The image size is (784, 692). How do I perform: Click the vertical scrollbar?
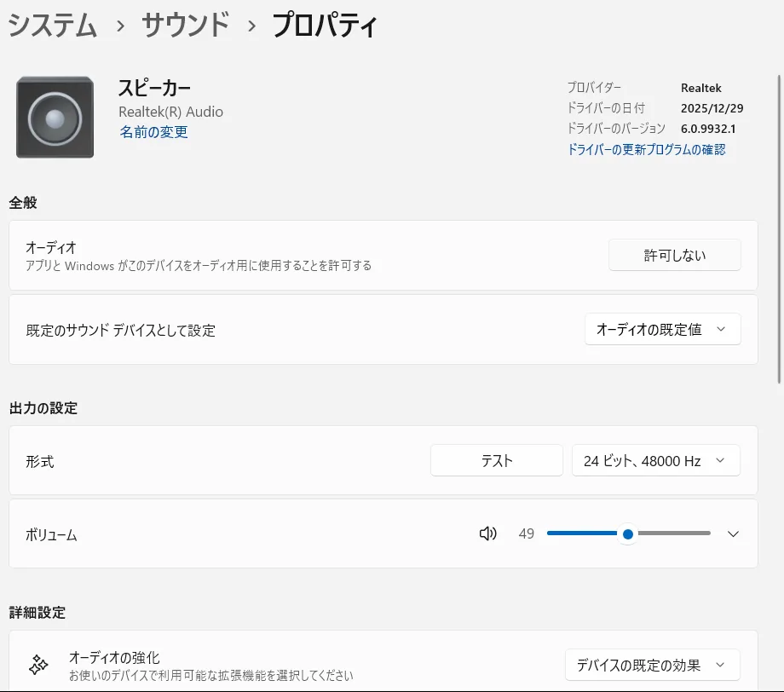779,229
